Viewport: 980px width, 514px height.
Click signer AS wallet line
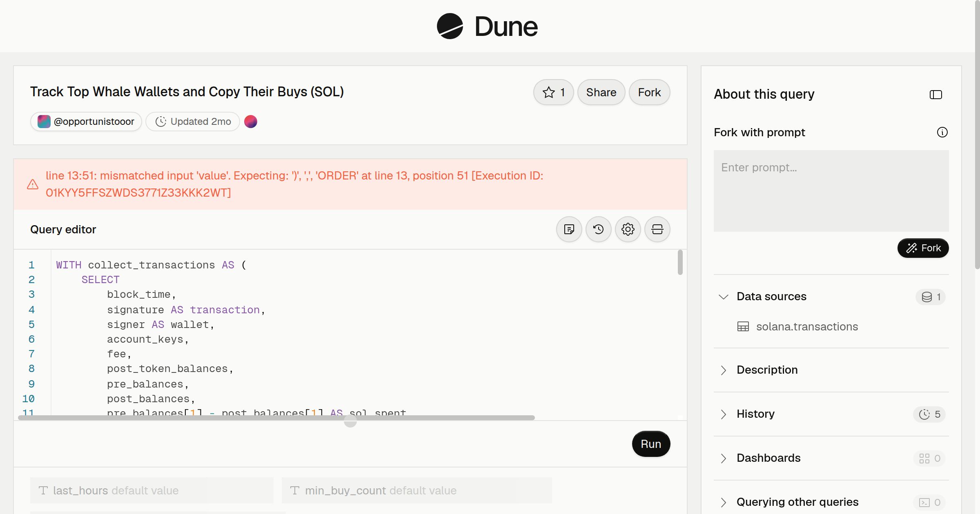click(x=161, y=325)
